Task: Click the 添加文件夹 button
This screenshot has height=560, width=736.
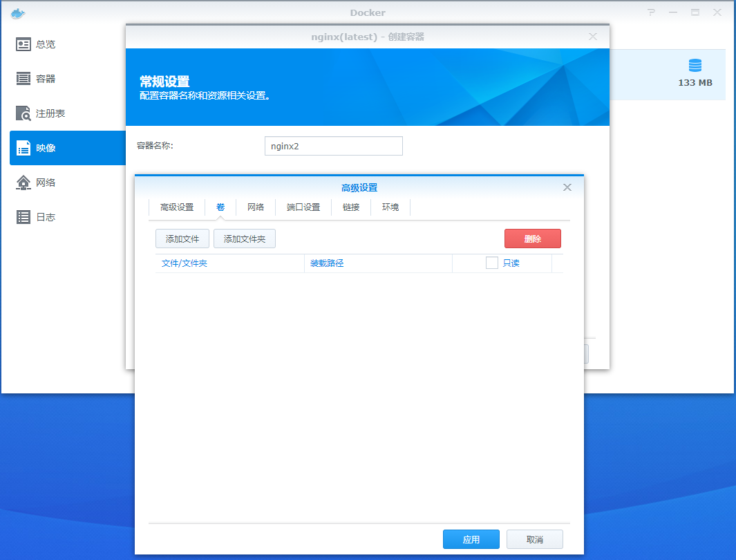Action: pyautogui.click(x=245, y=238)
